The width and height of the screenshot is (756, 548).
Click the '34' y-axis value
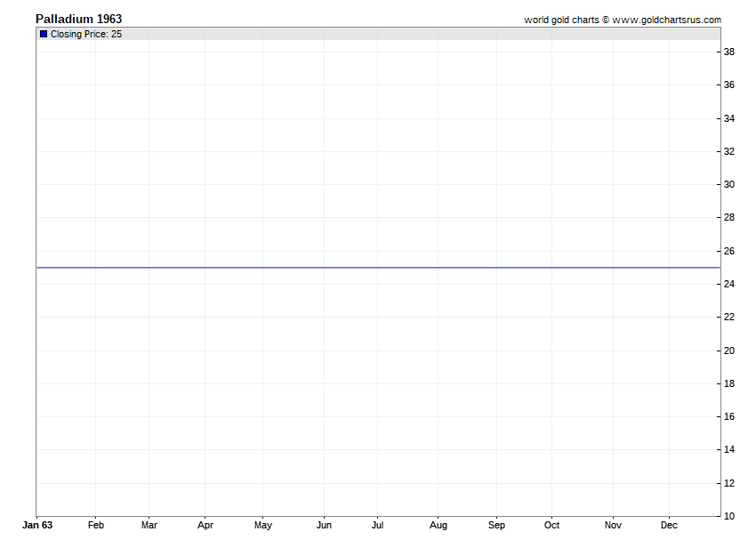pyautogui.click(x=729, y=118)
